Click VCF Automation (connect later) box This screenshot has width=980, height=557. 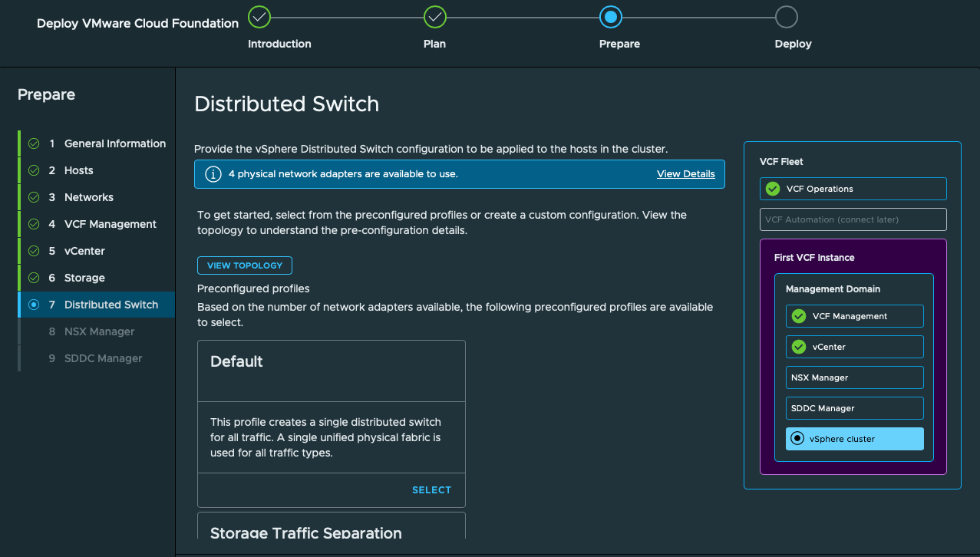(853, 219)
